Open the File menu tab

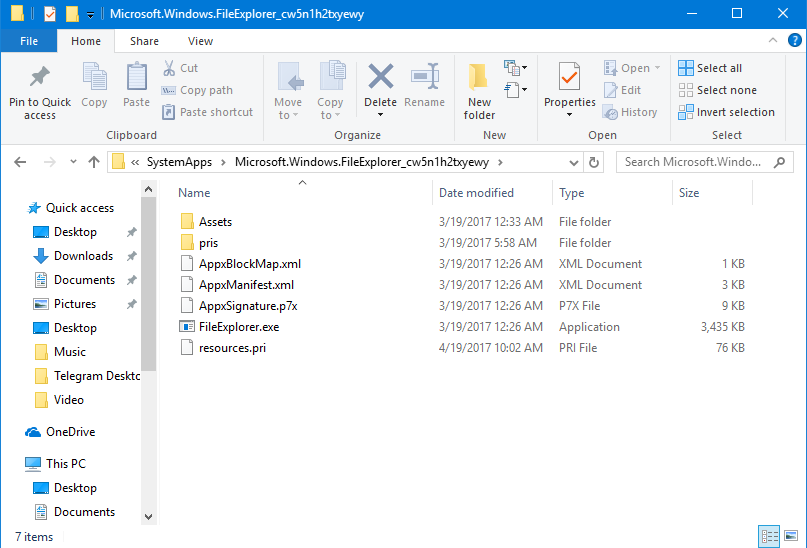[x=29, y=41]
